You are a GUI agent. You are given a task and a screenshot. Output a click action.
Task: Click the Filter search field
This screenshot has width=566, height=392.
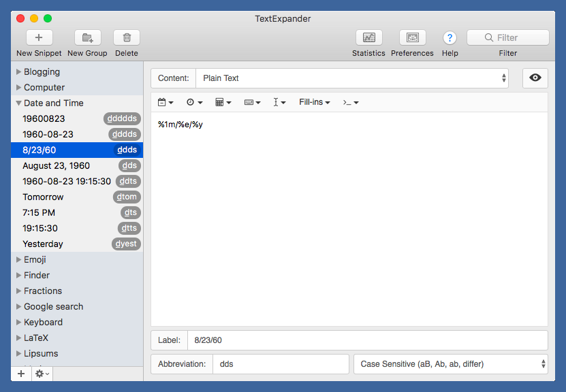[x=507, y=38]
